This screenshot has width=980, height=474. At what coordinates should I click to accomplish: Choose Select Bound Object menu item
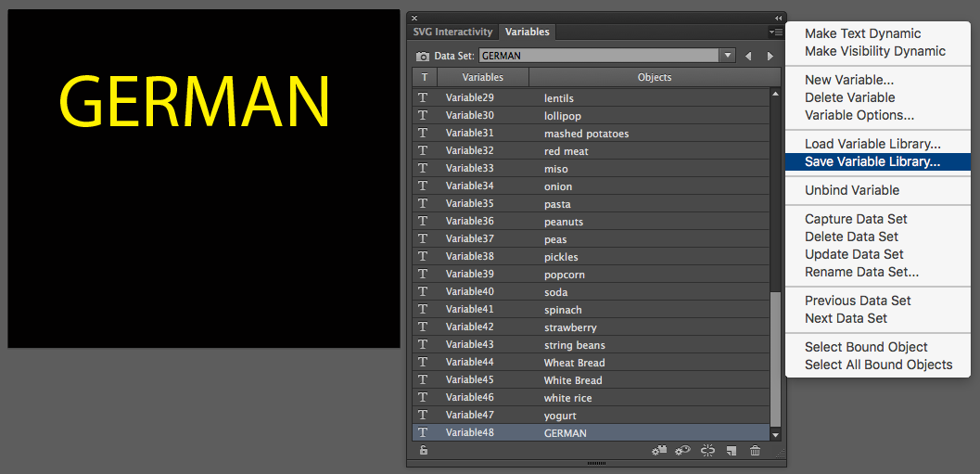pos(866,347)
